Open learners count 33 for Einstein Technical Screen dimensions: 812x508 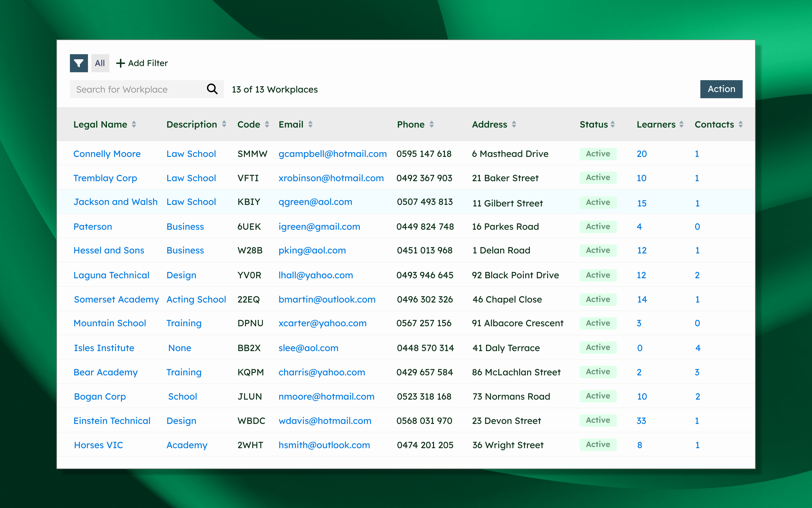641,421
